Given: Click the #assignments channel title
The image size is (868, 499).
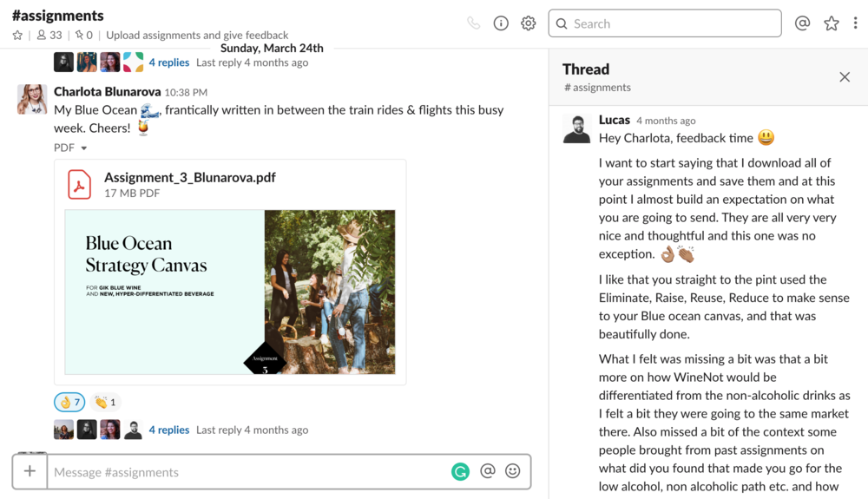Looking at the screenshot, I should [x=58, y=16].
